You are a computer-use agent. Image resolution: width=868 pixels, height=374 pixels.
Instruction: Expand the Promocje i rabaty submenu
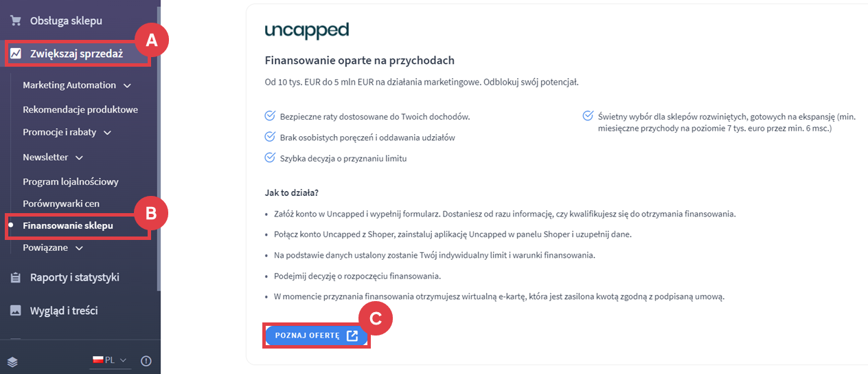(x=107, y=133)
